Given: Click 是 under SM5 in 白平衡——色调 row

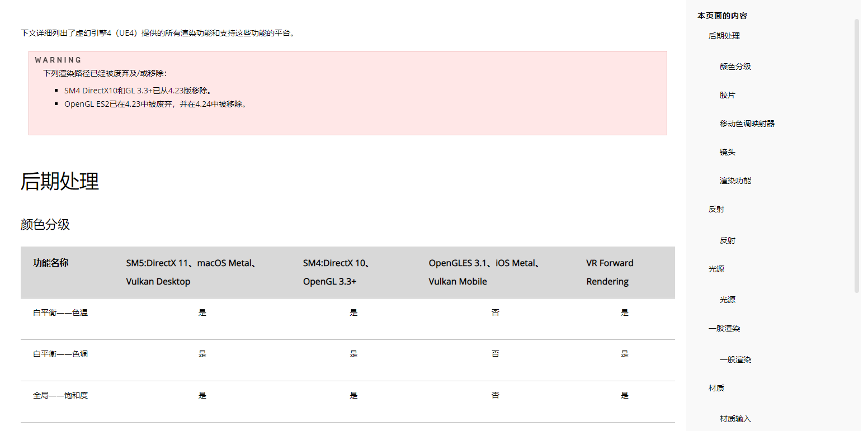Looking at the screenshot, I should (202, 354).
